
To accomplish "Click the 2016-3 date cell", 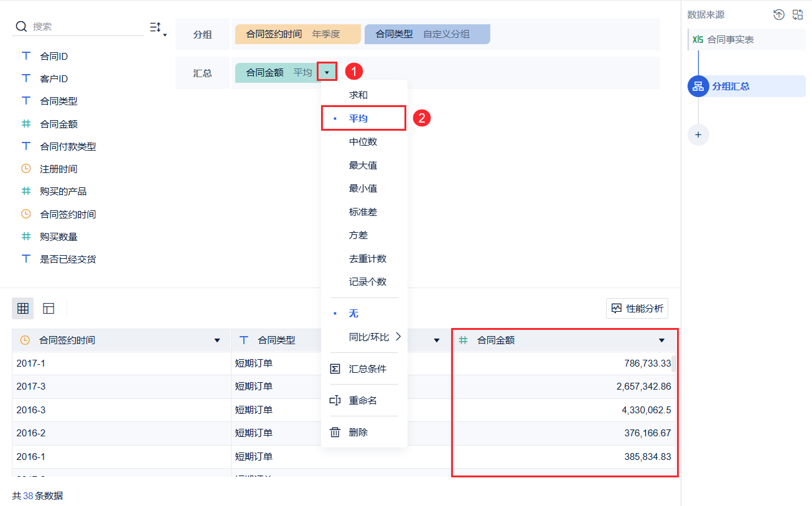I will [x=121, y=410].
